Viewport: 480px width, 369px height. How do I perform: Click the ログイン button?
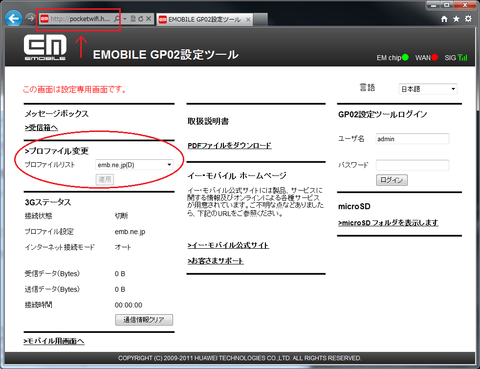[392, 180]
